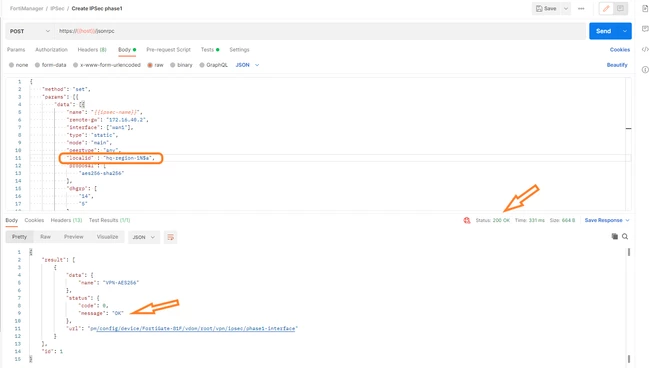Select the GraphQL body type
650x368 pixels.
(213, 65)
